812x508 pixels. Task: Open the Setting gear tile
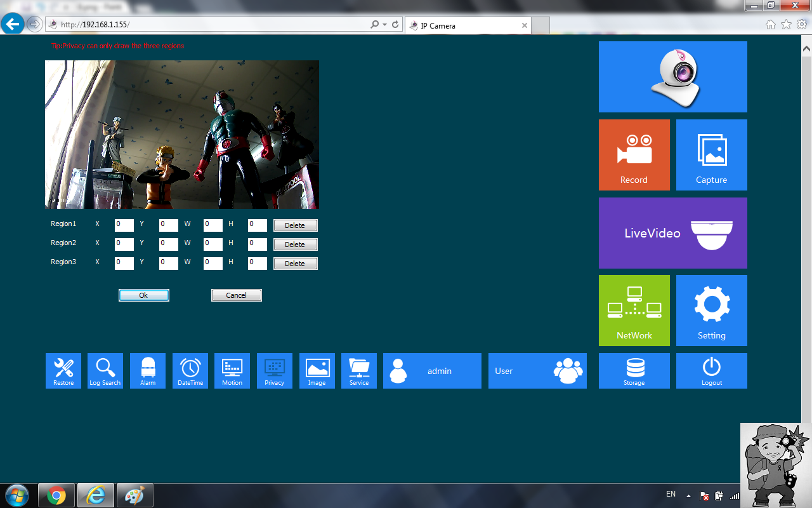[x=711, y=311]
